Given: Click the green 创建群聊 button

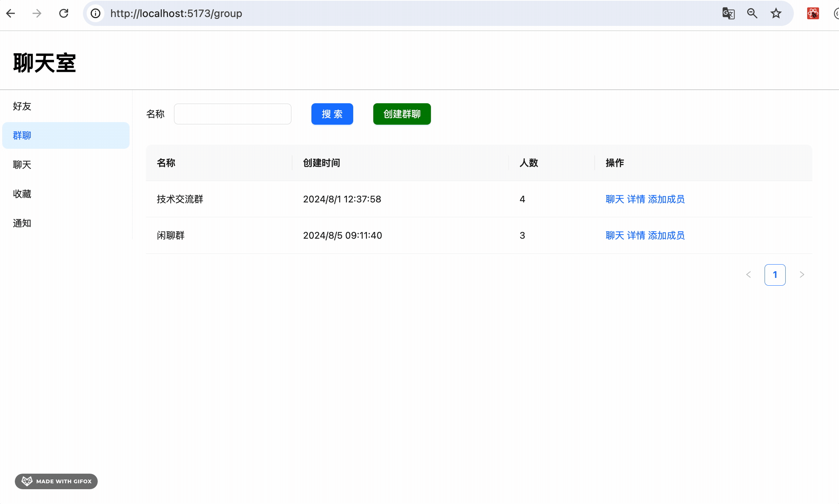Looking at the screenshot, I should point(402,114).
